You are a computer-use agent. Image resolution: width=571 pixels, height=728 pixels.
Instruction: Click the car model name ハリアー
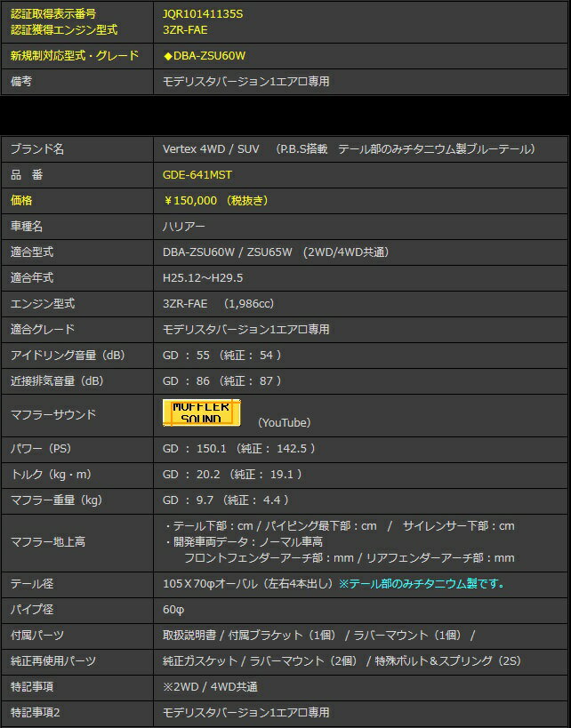[183, 227]
